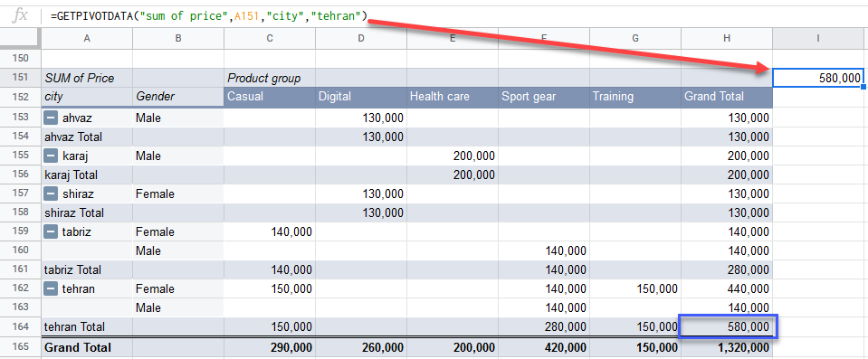
Task: Select row 154 header
Action: tap(20, 137)
